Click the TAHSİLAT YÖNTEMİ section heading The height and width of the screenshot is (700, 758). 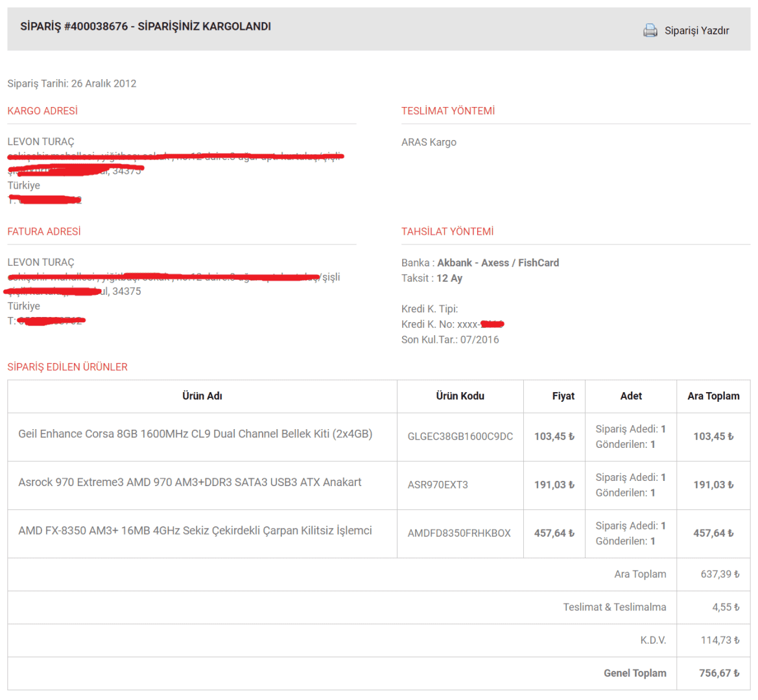(x=447, y=231)
